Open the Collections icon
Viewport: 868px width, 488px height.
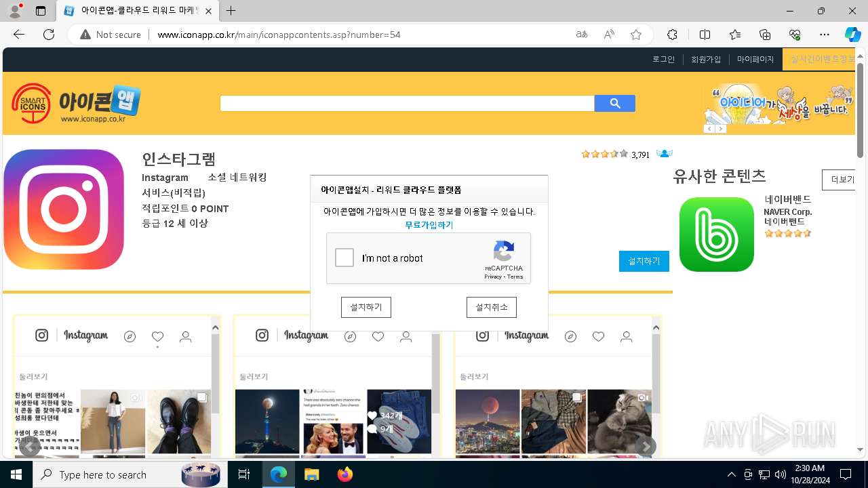point(765,35)
